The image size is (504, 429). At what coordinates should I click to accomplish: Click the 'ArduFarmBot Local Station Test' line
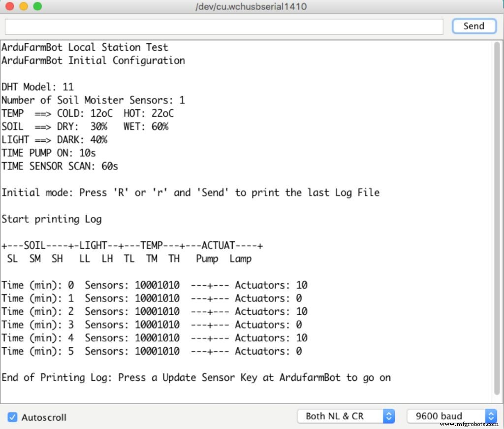pos(85,47)
